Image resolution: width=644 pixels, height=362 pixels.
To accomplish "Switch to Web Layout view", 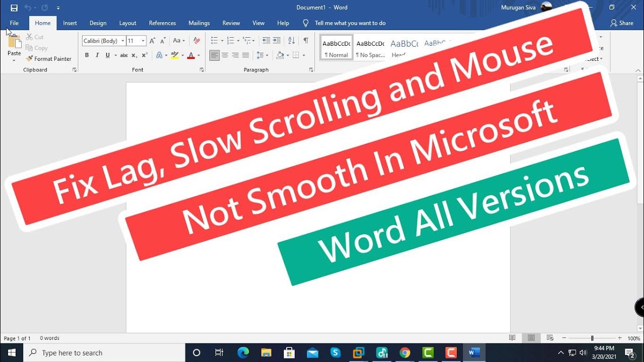I will [x=550, y=338].
